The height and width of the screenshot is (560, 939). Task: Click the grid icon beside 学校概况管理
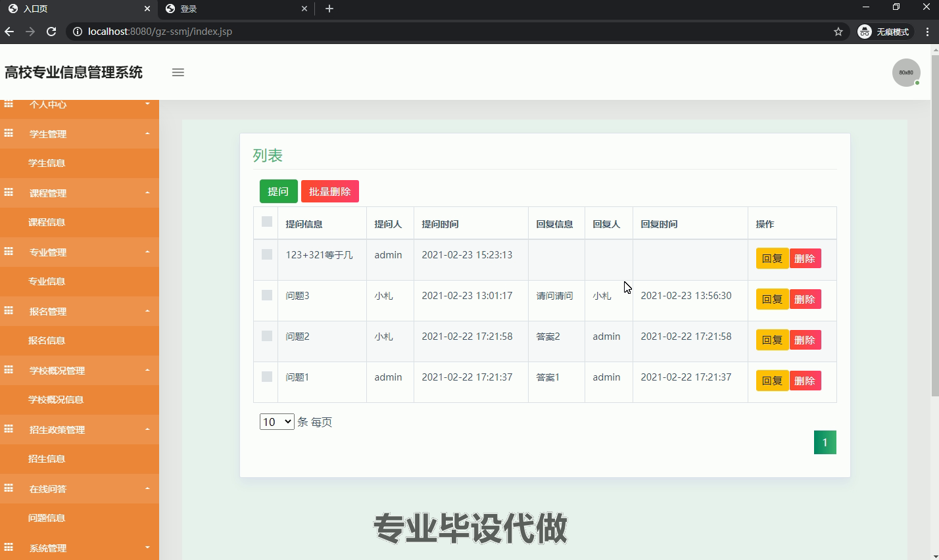9,370
